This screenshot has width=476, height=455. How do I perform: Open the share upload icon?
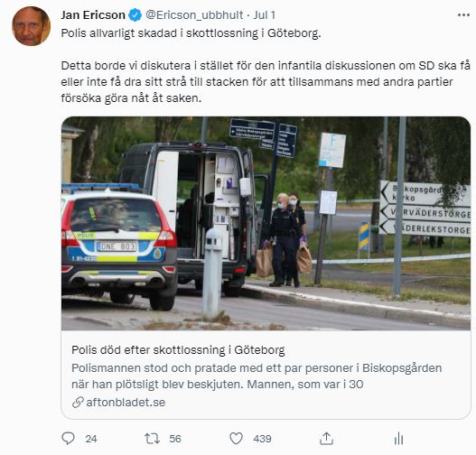326,439
